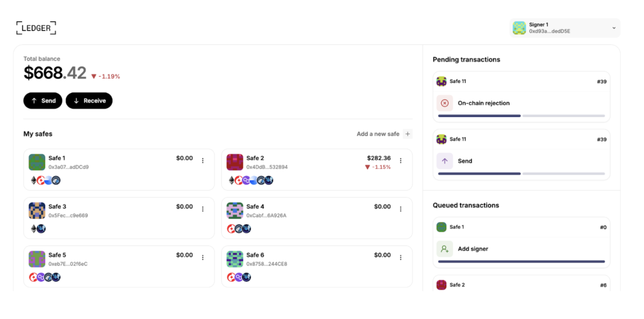This screenshot has height=319, width=644.
Task: Click the Signer 1 account avatar
Action: pos(519,28)
